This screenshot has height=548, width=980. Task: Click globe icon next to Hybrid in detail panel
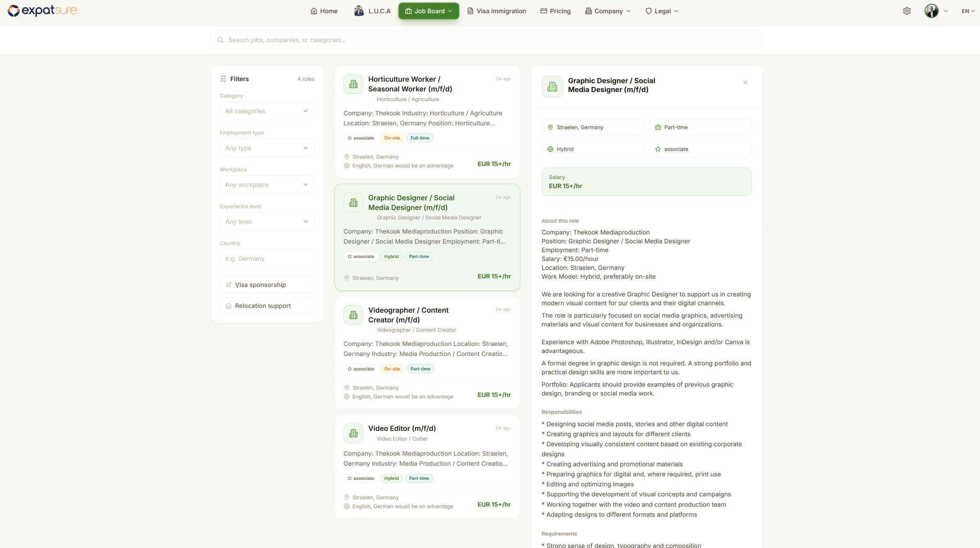(x=550, y=149)
